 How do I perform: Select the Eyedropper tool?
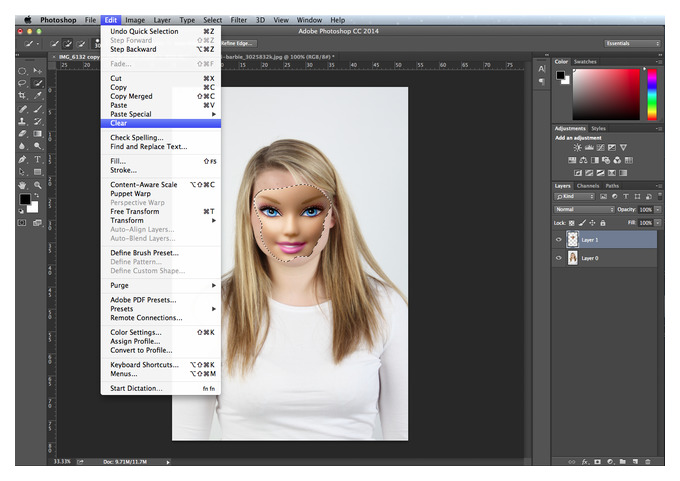point(38,95)
